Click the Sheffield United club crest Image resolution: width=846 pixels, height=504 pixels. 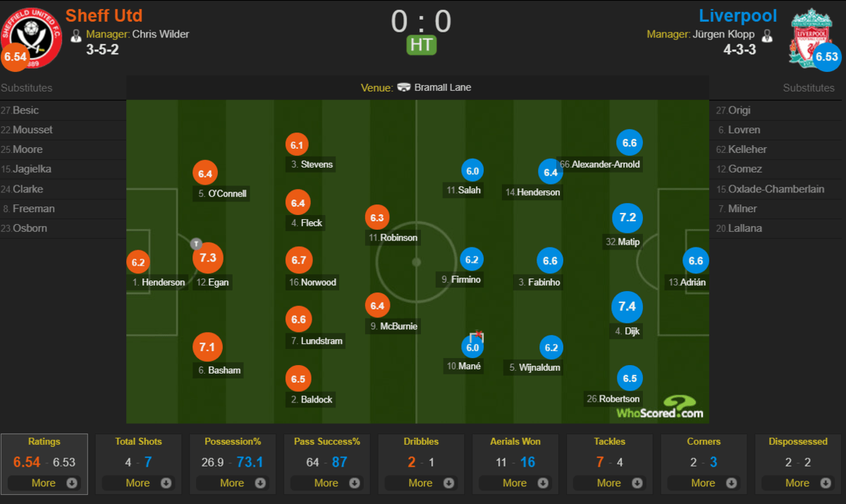[x=31, y=38]
